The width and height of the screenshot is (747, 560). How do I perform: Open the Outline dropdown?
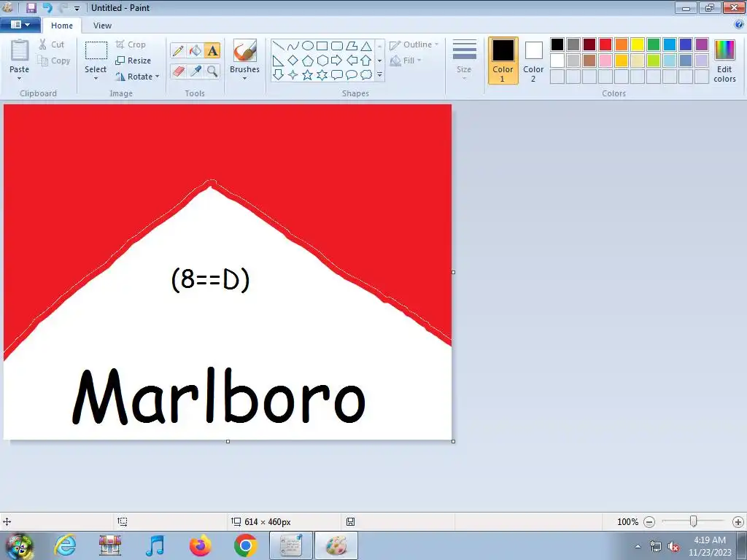(414, 44)
